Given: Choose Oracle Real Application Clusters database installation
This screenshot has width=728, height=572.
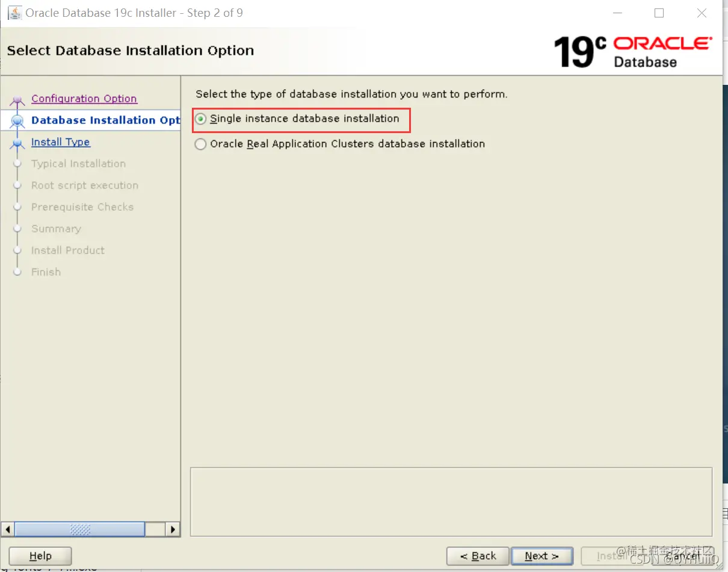Looking at the screenshot, I should point(201,145).
